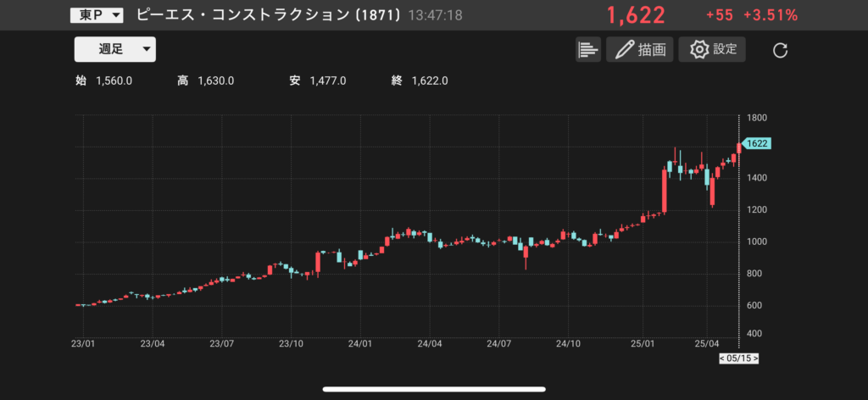Click the +55 price change value

pos(719,15)
